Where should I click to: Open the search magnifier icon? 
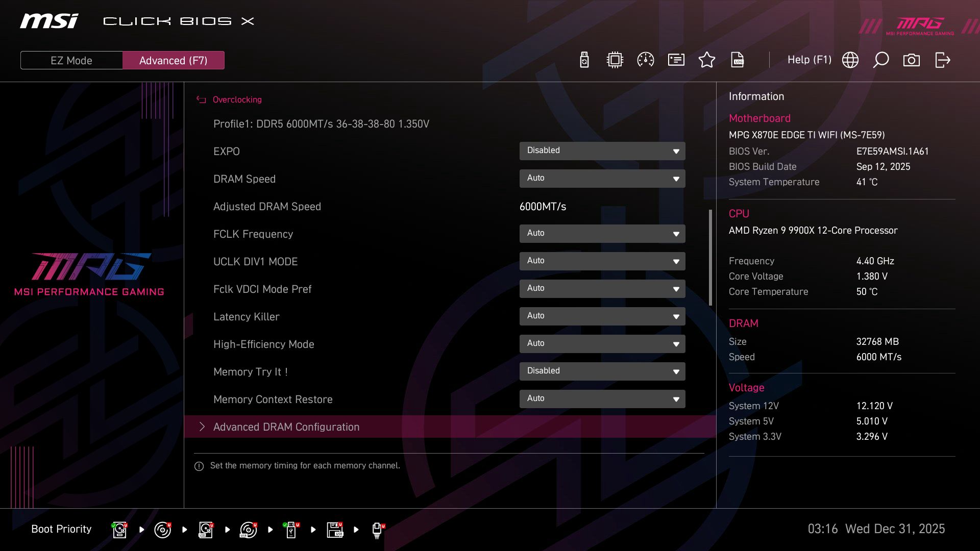point(880,60)
